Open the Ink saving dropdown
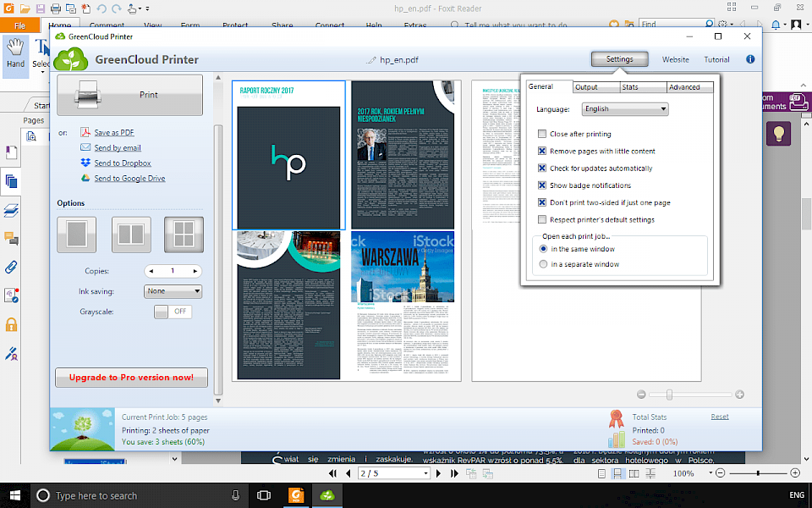Viewport: 812px width, 508px height. (173, 291)
